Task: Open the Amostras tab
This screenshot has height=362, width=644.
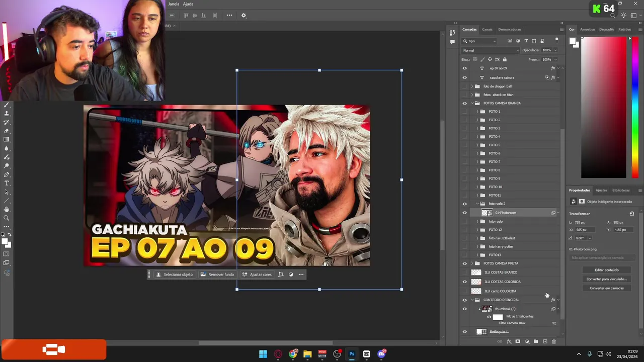Action: [x=588, y=29]
